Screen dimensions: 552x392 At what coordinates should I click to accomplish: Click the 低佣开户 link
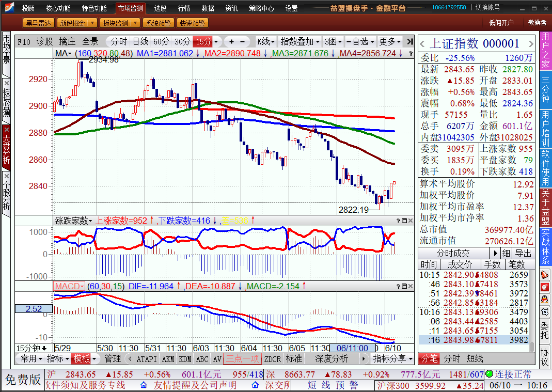501,23
